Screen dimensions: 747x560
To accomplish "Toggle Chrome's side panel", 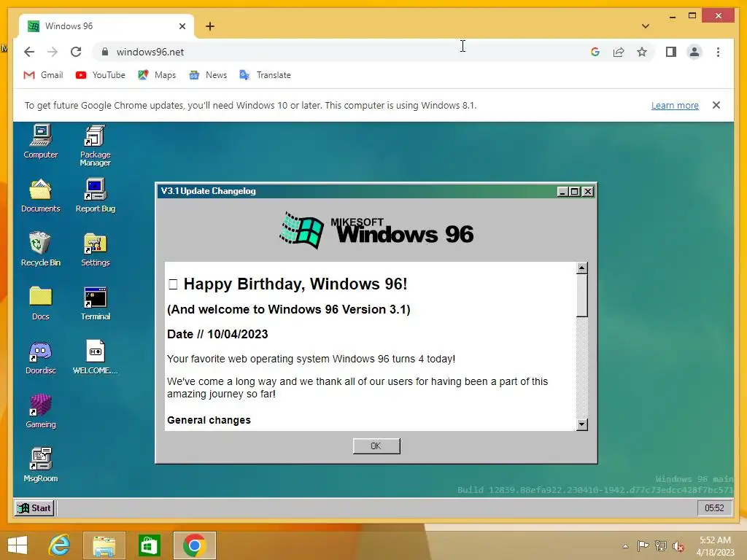I will tap(671, 52).
